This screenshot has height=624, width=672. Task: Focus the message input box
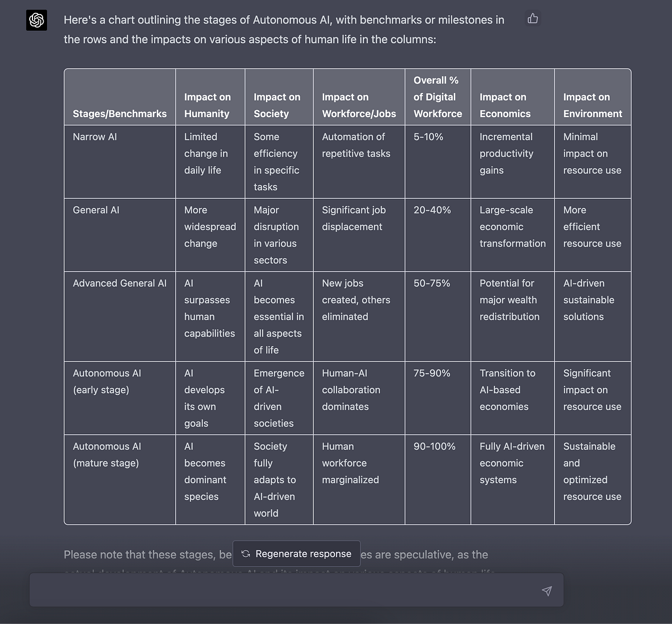(x=296, y=590)
